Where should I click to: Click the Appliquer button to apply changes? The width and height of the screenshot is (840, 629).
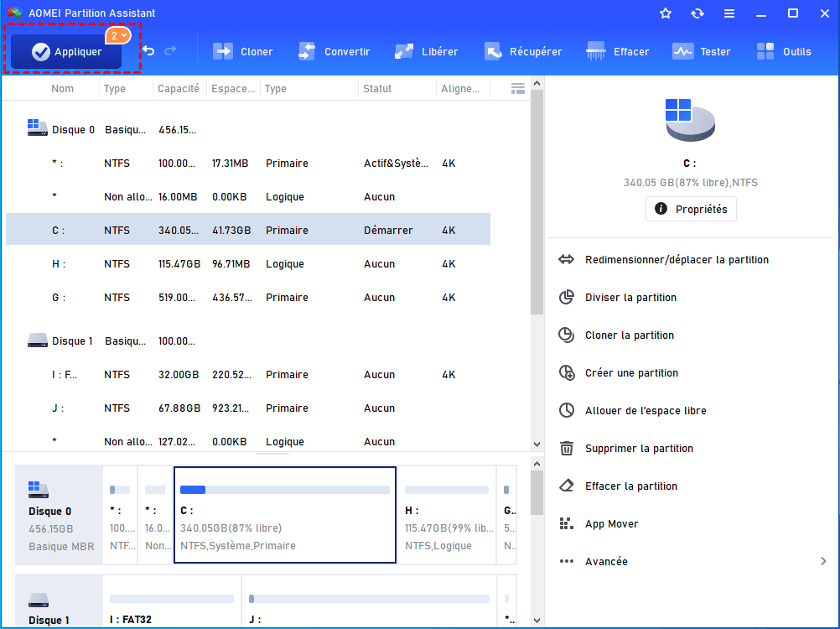click(67, 52)
